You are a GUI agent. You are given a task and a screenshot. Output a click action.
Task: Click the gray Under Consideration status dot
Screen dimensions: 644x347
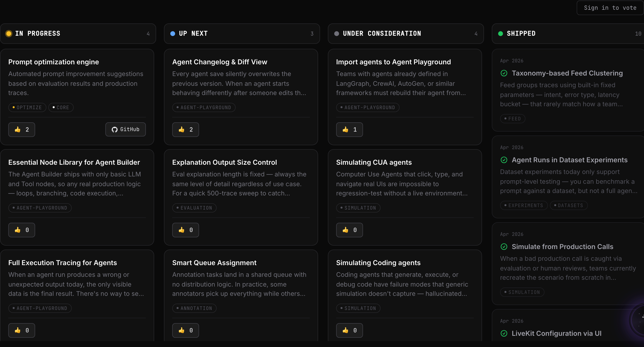point(336,33)
